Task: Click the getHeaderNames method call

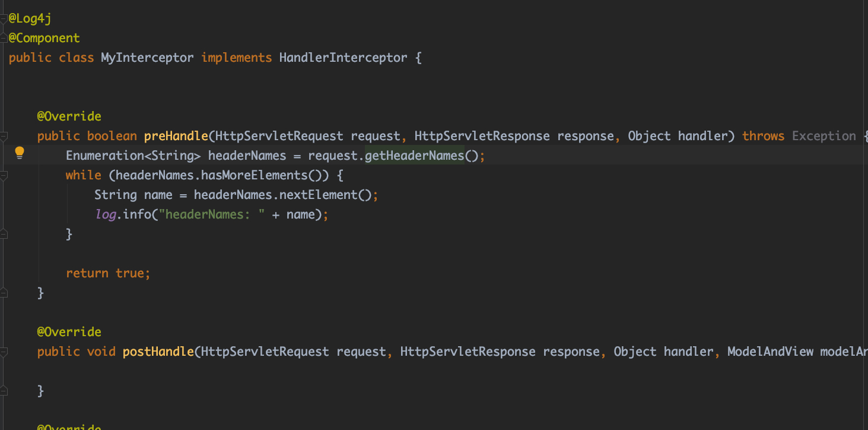Action: pos(414,156)
